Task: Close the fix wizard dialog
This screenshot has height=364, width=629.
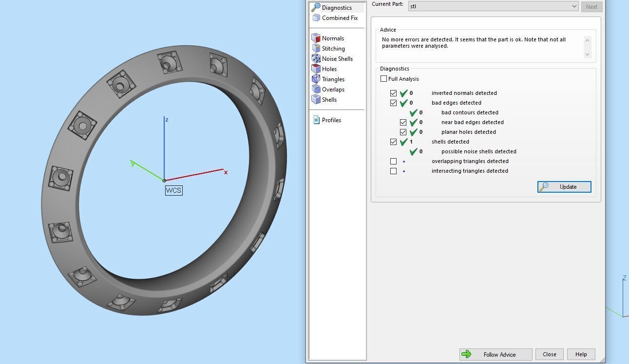Action: (x=550, y=354)
